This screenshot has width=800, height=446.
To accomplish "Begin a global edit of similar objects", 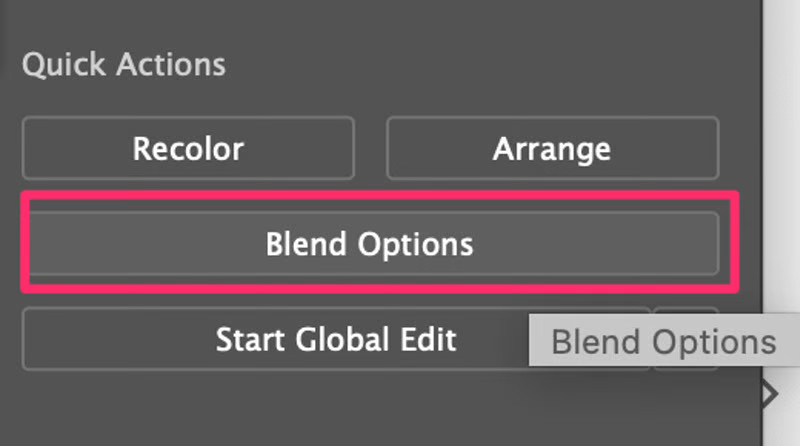I will click(x=336, y=339).
